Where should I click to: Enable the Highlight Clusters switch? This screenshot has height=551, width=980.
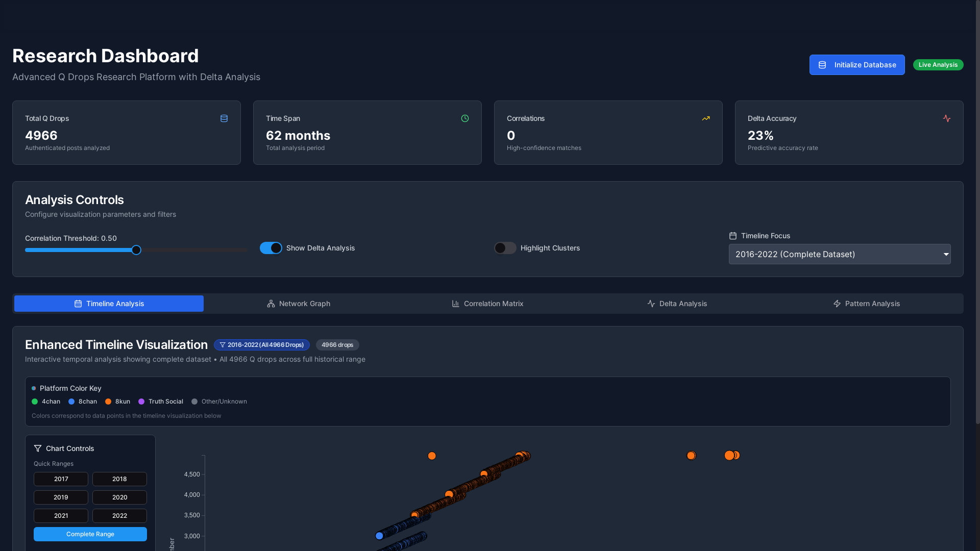pyautogui.click(x=505, y=248)
